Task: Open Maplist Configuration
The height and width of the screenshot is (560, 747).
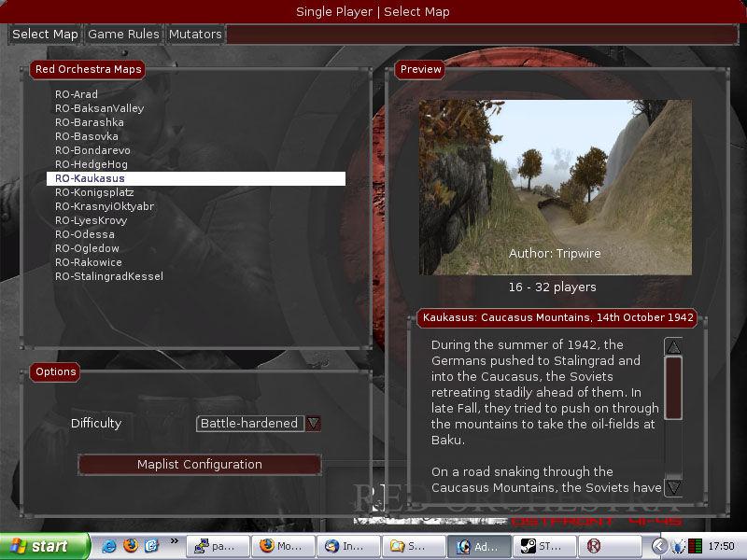Action: [x=200, y=464]
